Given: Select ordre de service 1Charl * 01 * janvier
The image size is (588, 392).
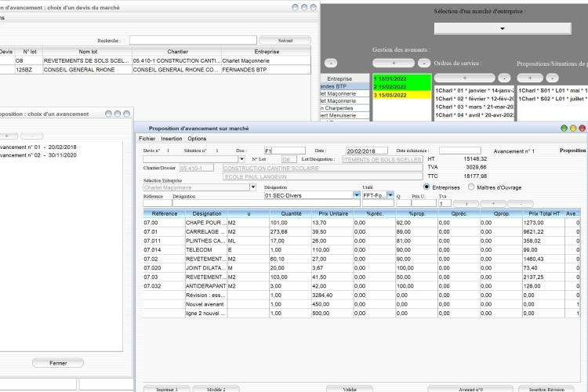Looking at the screenshot, I should tap(474, 90).
